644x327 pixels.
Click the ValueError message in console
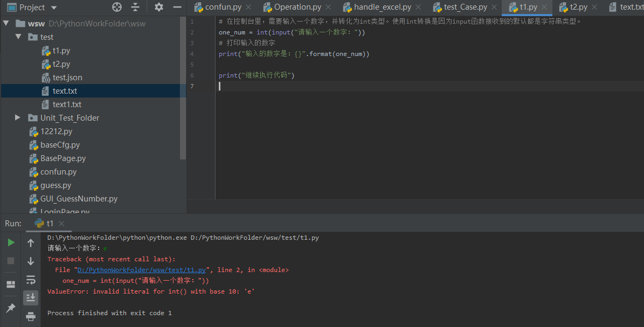[151, 291]
